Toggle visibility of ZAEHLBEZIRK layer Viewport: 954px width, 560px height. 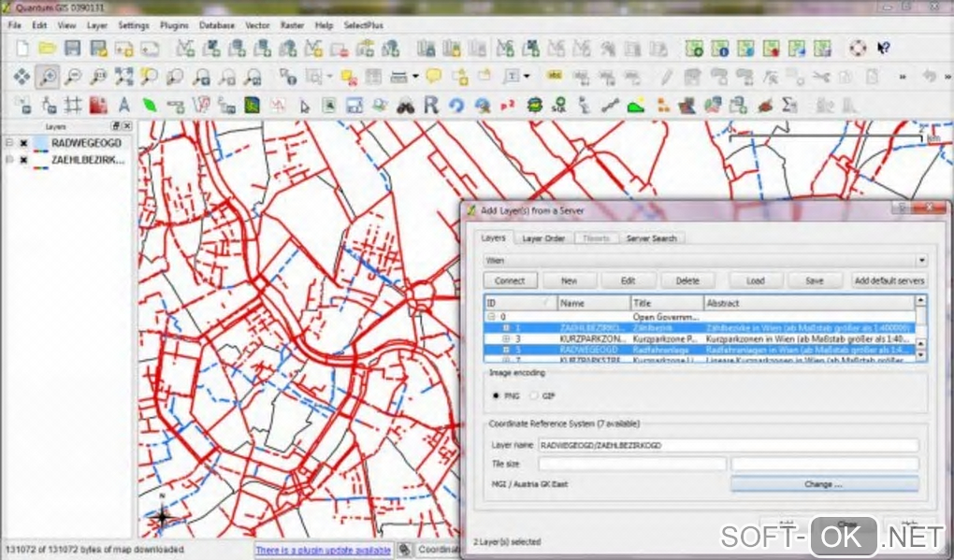click(23, 160)
